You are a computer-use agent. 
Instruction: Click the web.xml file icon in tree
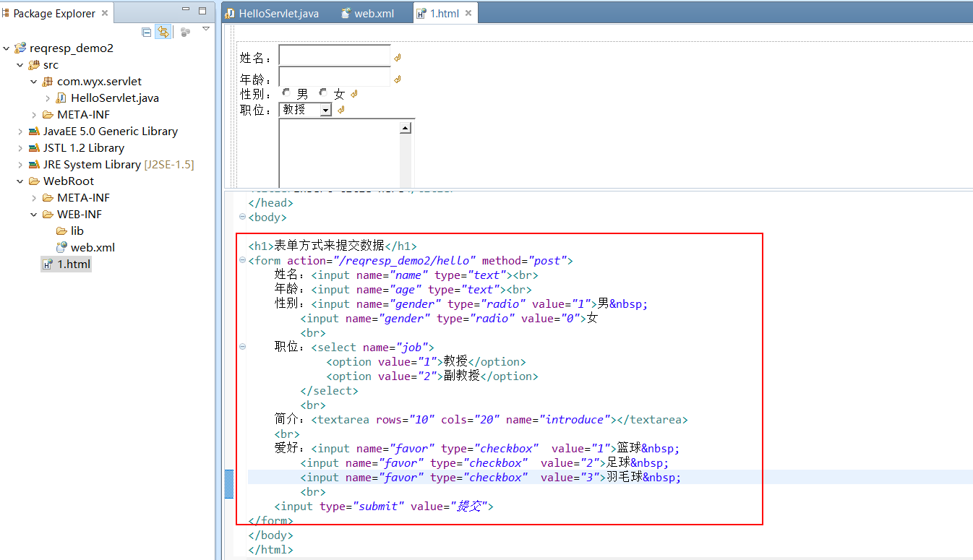click(61, 248)
